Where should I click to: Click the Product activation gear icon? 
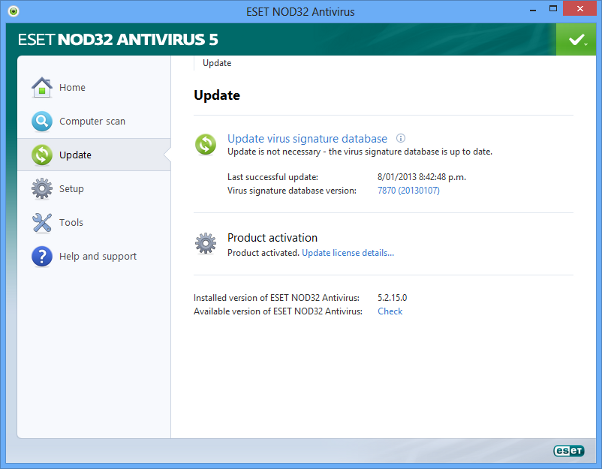pos(205,243)
